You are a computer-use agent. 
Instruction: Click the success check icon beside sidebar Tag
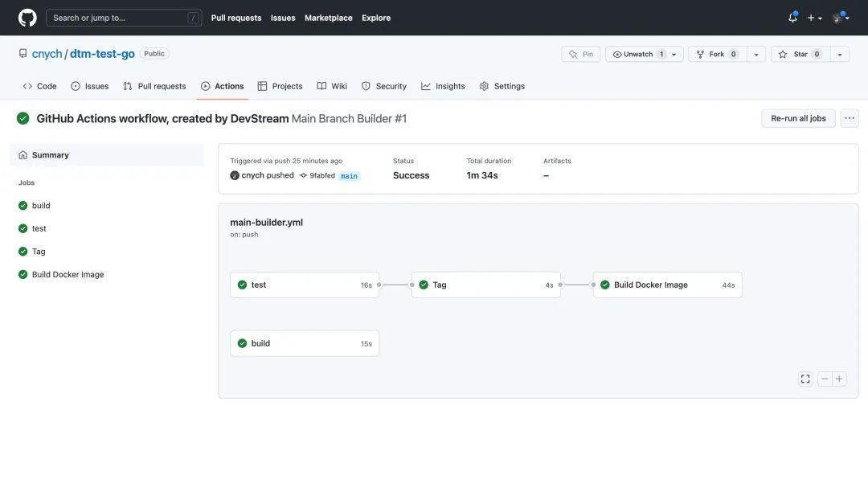point(23,252)
